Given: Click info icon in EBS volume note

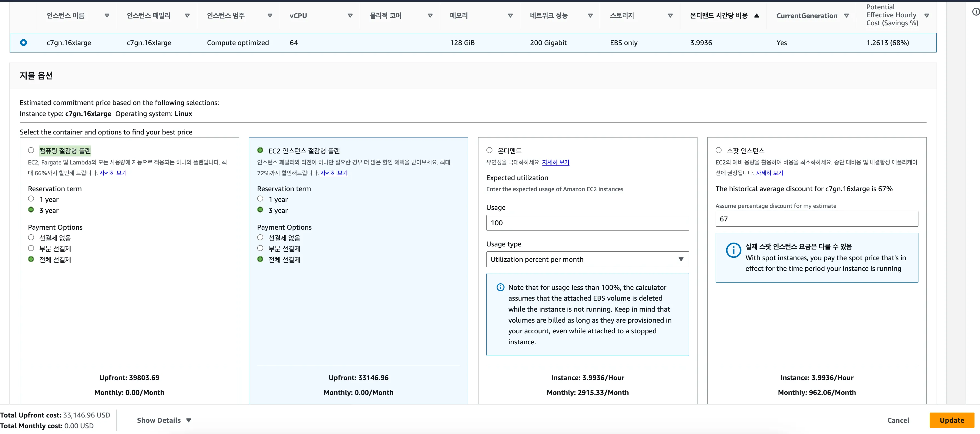Looking at the screenshot, I should tap(500, 287).
